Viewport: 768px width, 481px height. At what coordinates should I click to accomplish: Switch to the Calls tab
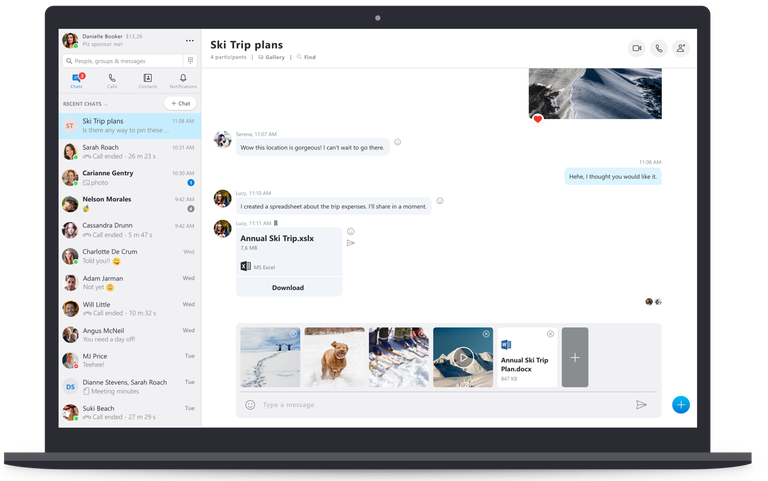[x=112, y=80]
